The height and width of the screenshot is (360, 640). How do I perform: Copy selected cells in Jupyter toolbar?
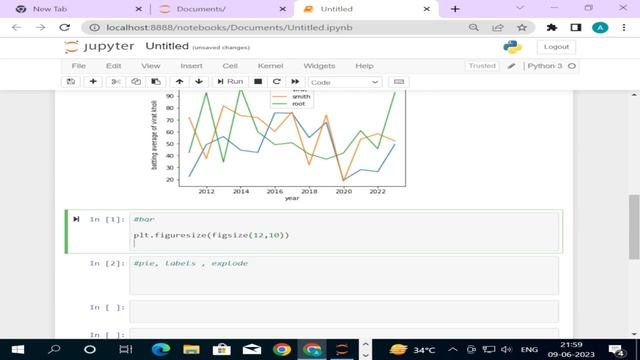pos(136,82)
